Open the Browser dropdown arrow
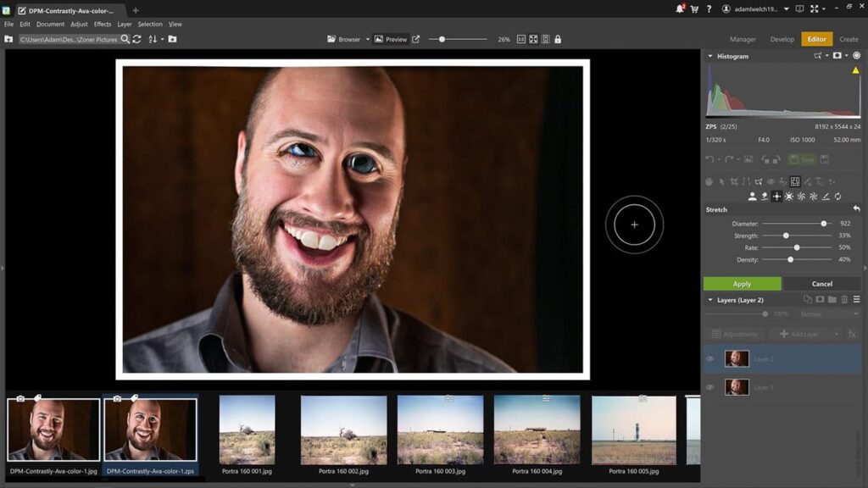 tap(368, 39)
